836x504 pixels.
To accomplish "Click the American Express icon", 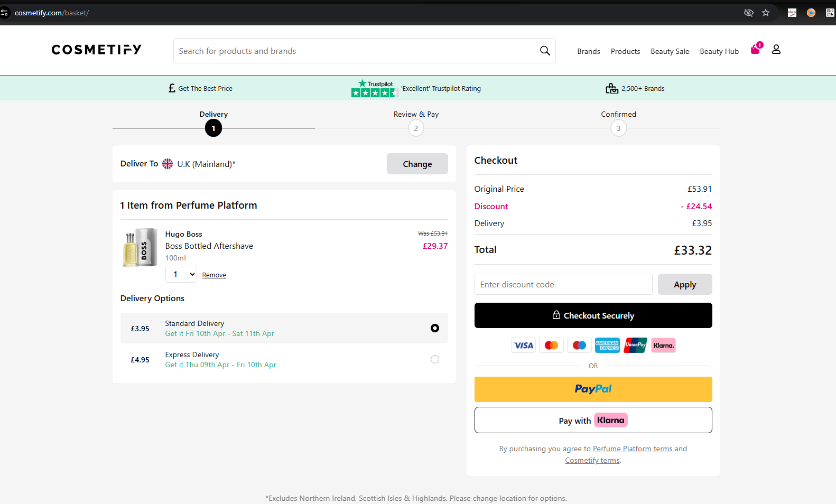I will (607, 346).
